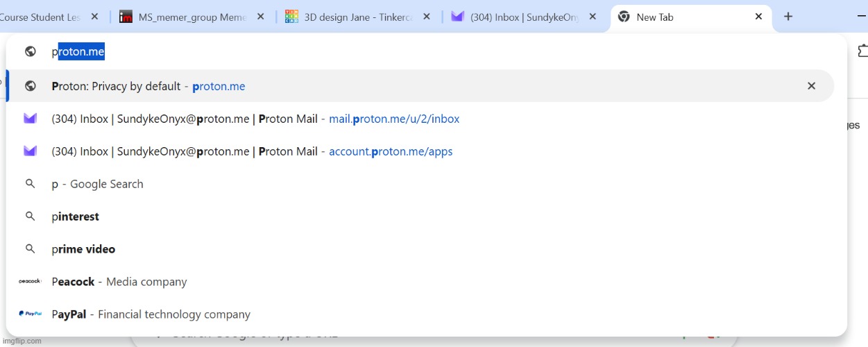Open the account.proton.me/apps suggestion

click(420, 151)
